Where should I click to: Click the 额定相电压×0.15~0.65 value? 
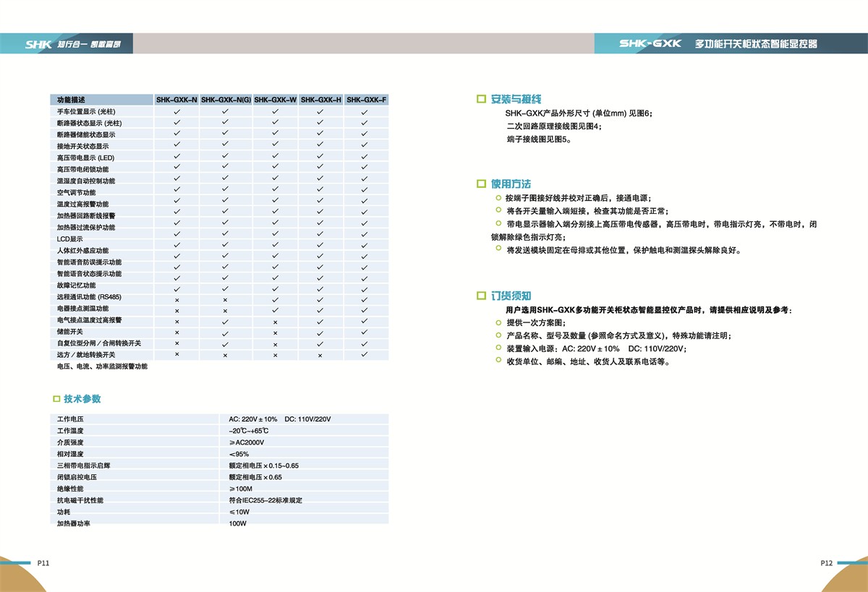[263, 466]
